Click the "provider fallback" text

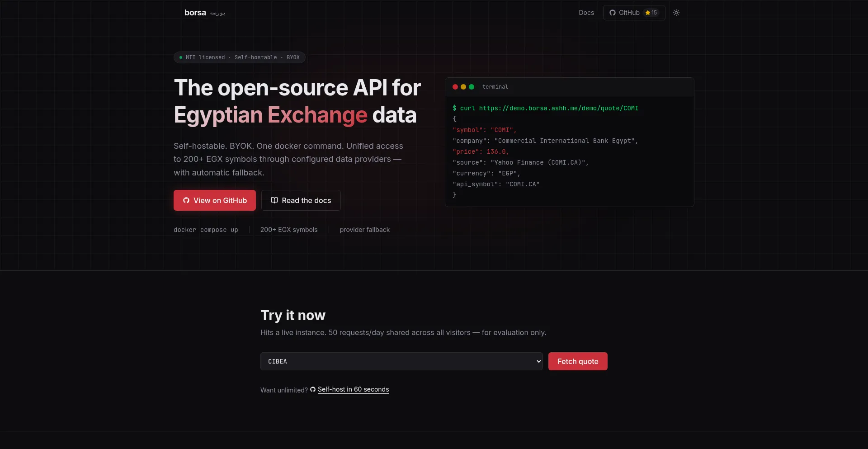pyautogui.click(x=365, y=230)
